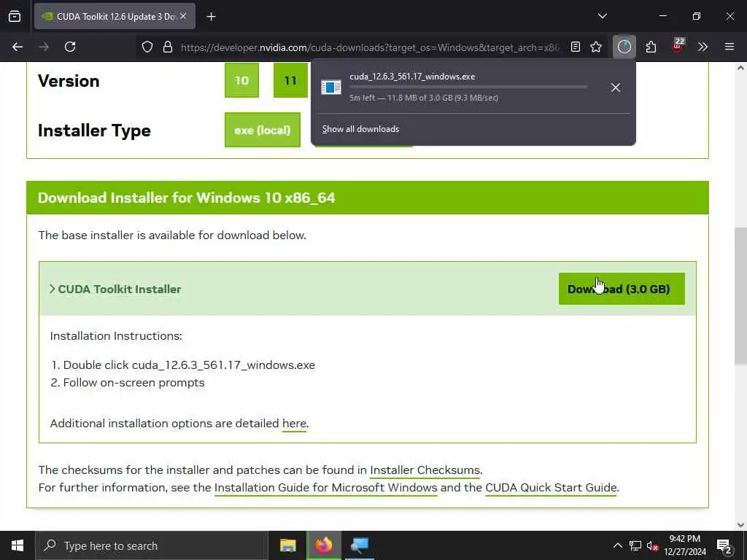Viewport: 747px width, 560px height.
Task: Click the scrollbar down arrow
Action: point(740,525)
